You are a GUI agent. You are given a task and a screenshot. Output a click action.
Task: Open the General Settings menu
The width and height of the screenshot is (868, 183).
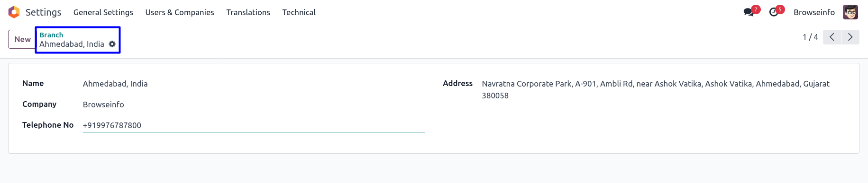click(103, 12)
